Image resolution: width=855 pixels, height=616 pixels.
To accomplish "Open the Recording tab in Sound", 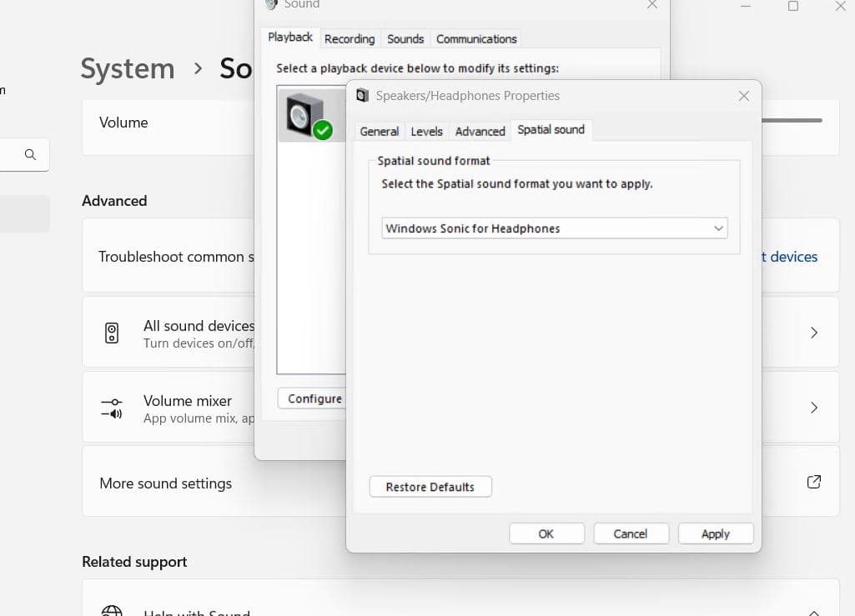I will coord(349,39).
